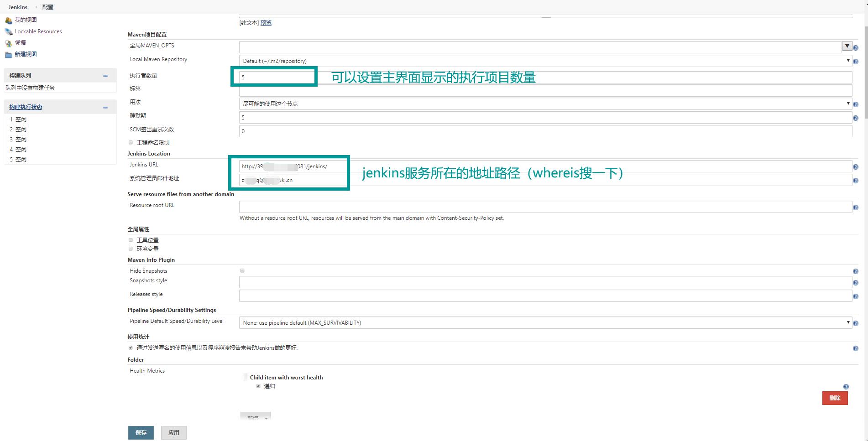The height and width of the screenshot is (441, 868).
Task: Click the global MAVEN_OPTS input field
Action: (x=540, y=47)
